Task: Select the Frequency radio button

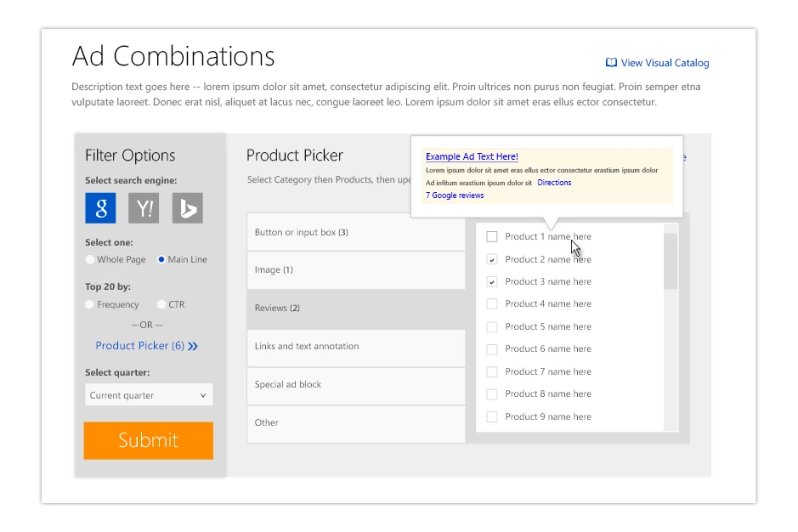Action: click(x=90, y=304)
